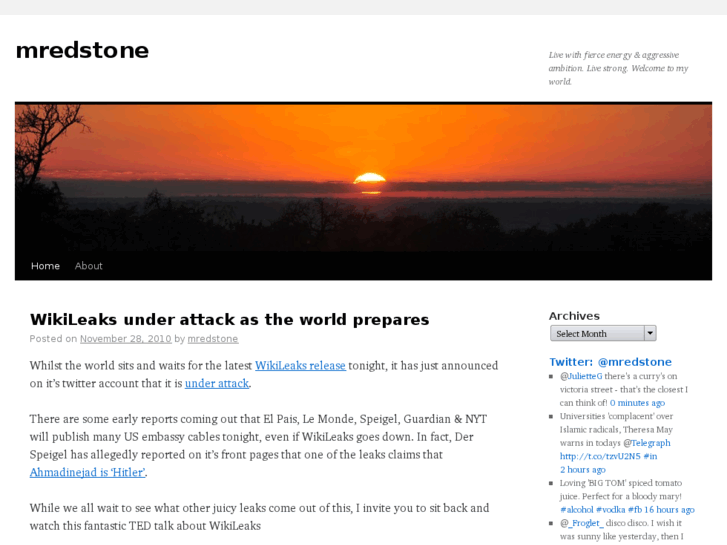Follow the under attack link

[x=217, y=384]
